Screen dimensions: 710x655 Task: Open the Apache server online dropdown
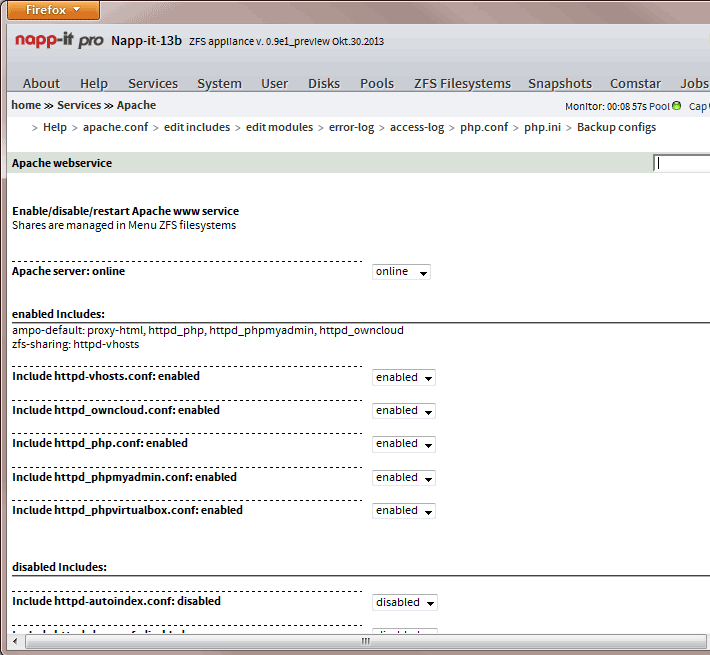pyautogui.click(x=401, y=272)
